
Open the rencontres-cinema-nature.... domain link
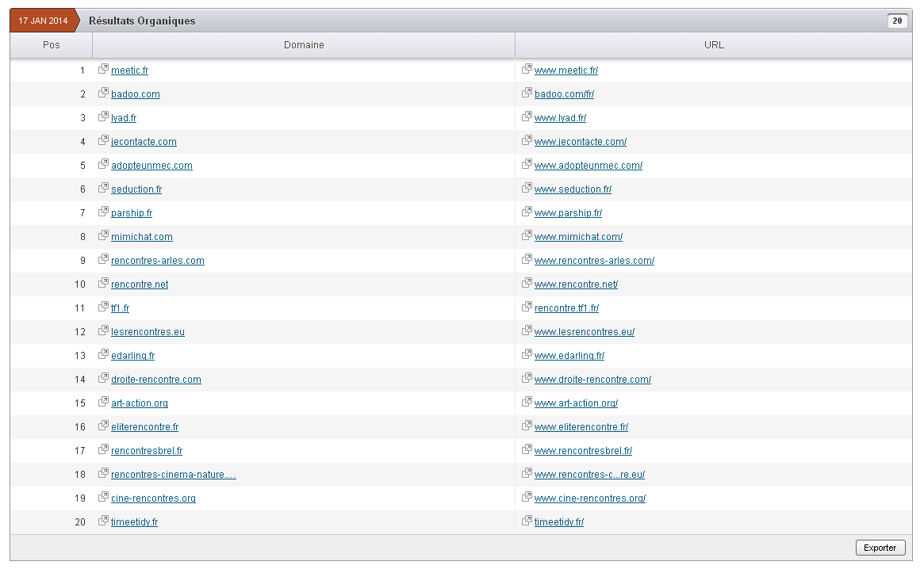pyautogui.click(x=173, y=475)
